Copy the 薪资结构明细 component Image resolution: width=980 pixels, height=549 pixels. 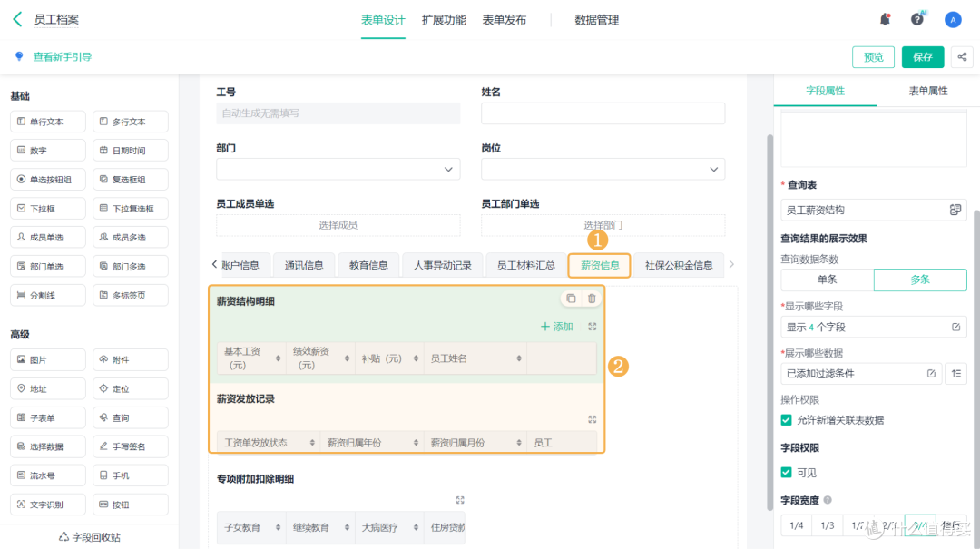tap(571, 299)
